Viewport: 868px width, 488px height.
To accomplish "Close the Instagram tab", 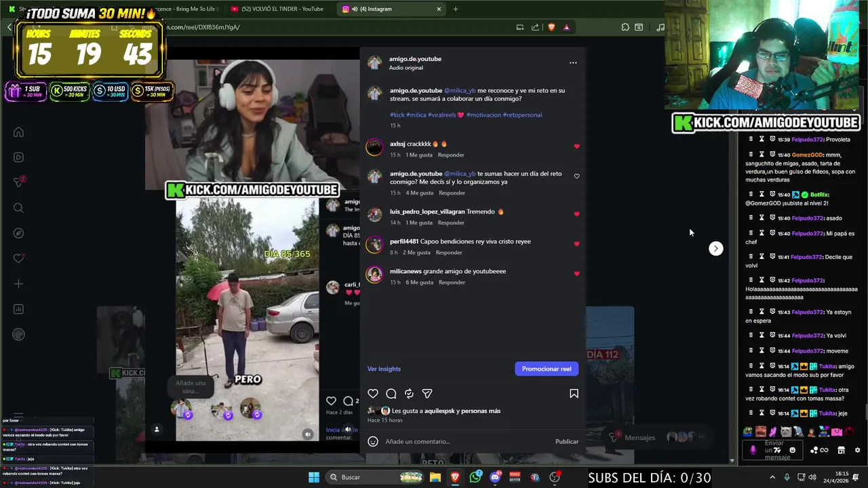I will coord(439,9).
